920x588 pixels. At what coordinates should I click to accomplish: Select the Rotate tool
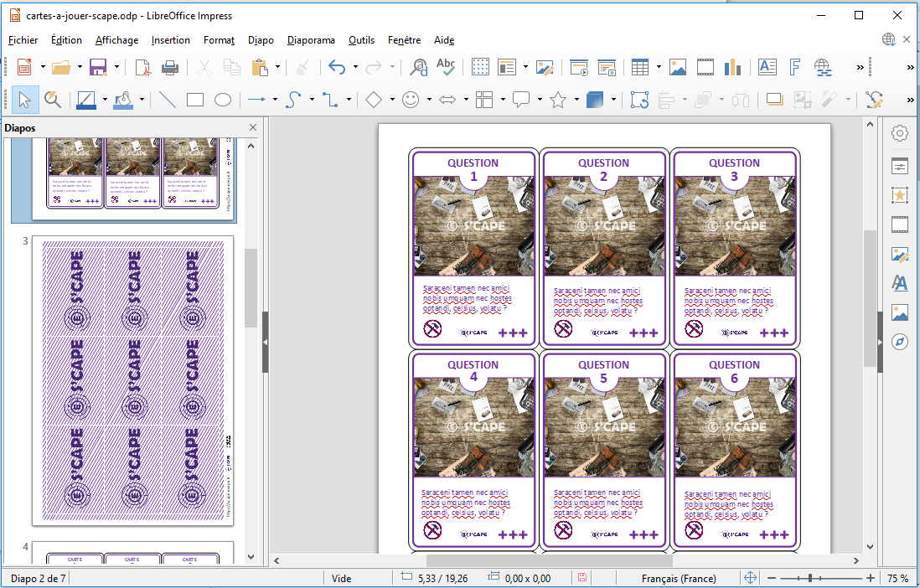pos(639,100)
